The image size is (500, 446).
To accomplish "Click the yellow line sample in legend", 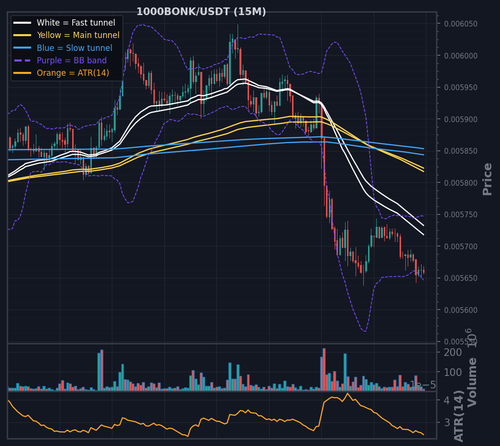I will point(22,35).
